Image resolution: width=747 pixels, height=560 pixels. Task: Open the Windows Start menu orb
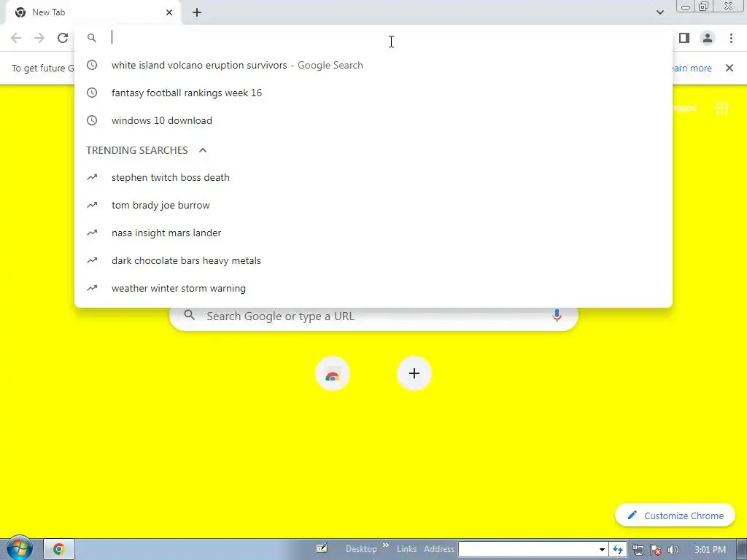(19, 548)
